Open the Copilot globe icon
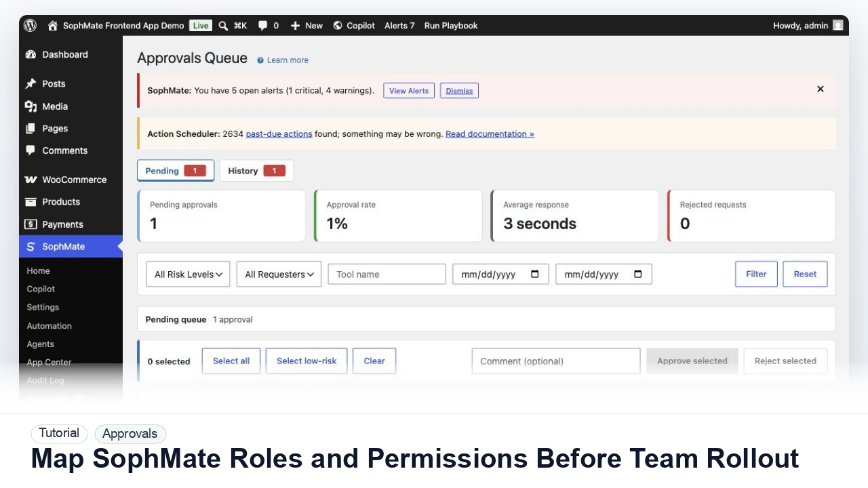 (x=338, y=26)
